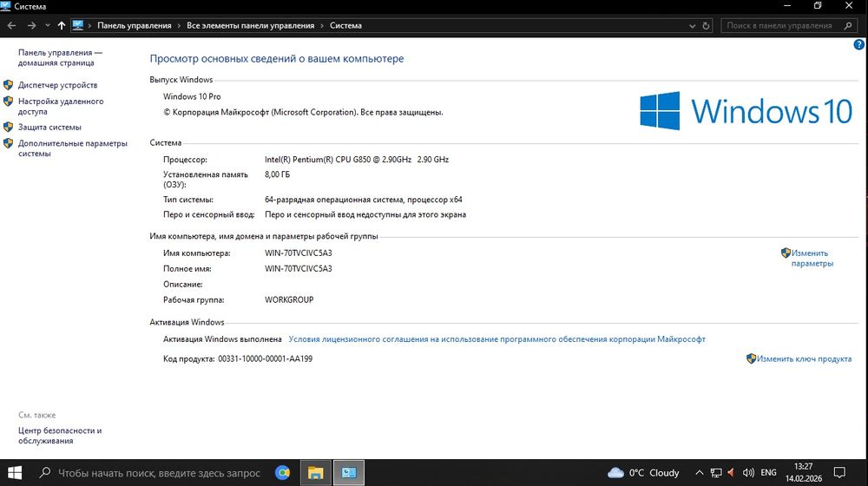The image size is (868, 486).
Task: Click 'Изменить ключ продукта' link
Action: tap(804, 358)
